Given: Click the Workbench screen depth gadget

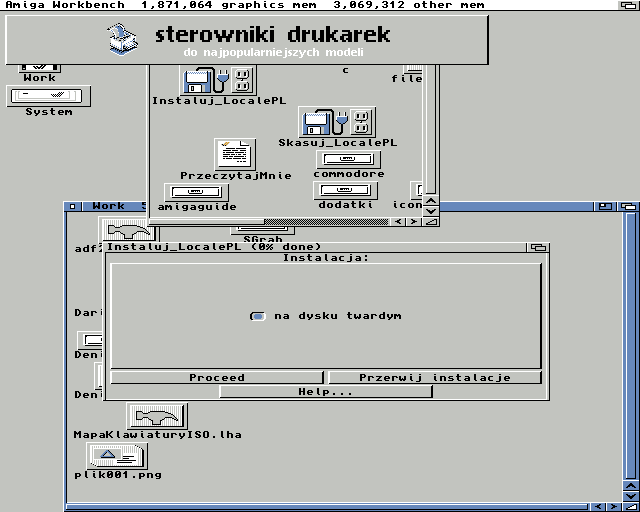Looking at the screenshot, I should point(629,5).
